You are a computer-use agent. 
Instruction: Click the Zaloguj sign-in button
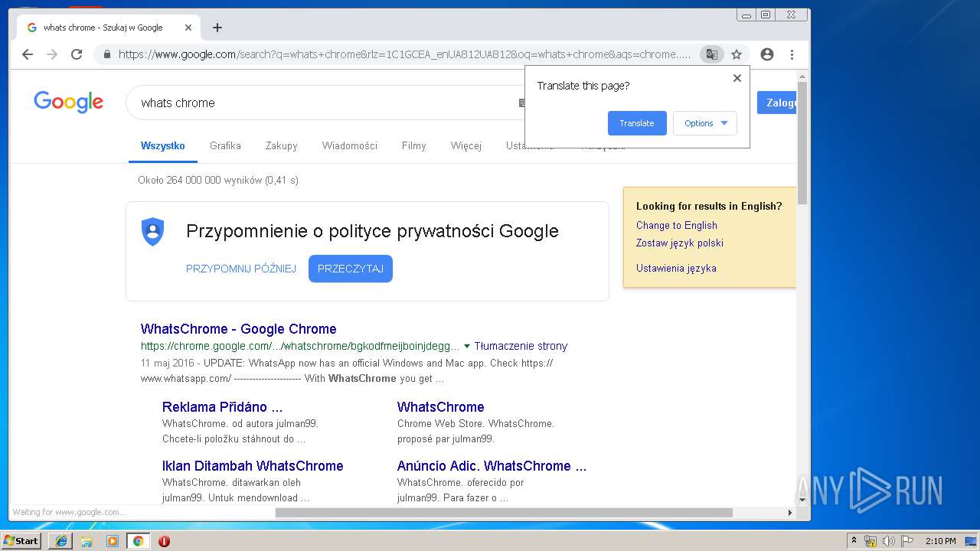pyautogui.click(x=776, y=103)
